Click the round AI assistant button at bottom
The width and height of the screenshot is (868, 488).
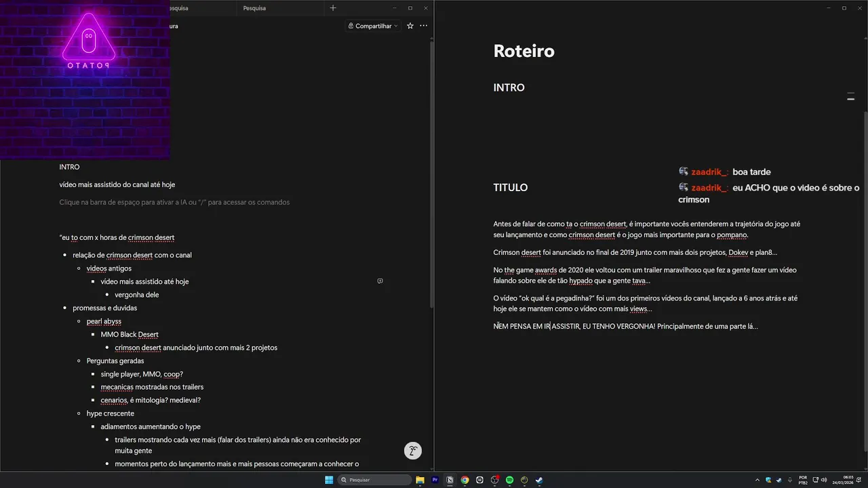coord(413,450)
